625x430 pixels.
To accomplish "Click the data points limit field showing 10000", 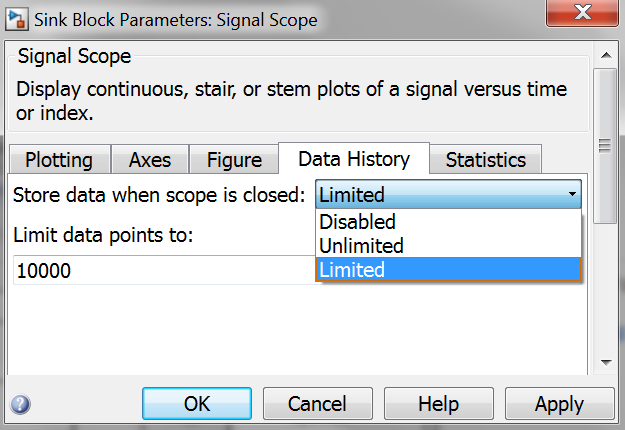I will [x=165, y=270].
